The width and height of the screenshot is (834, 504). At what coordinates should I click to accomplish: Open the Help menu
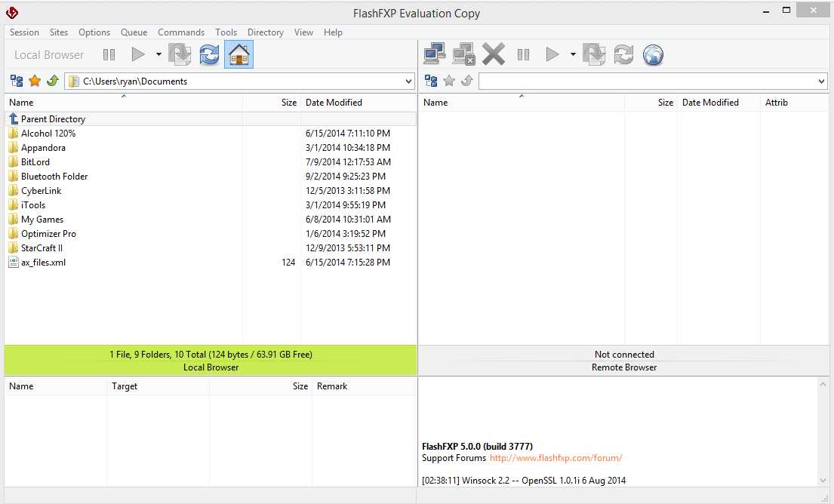[x=333, y=32]
